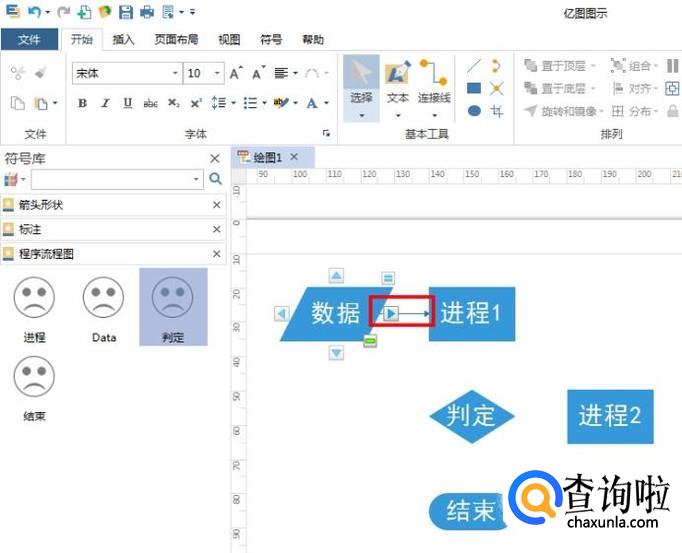Viewport: 682px width, 553px height.
Task: Click the New document icon
Action: pos(84,12)
